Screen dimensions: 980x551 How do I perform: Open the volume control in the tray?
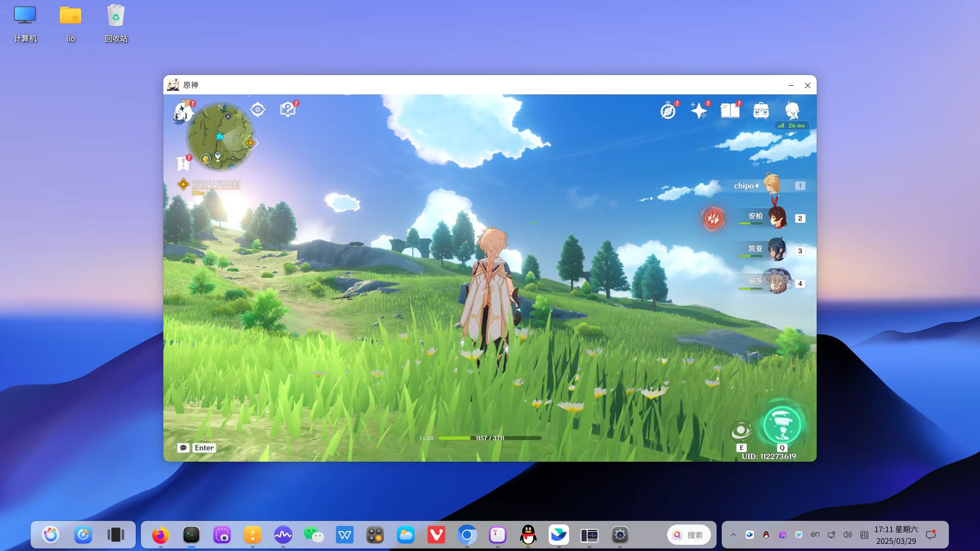tap(848, 535)
